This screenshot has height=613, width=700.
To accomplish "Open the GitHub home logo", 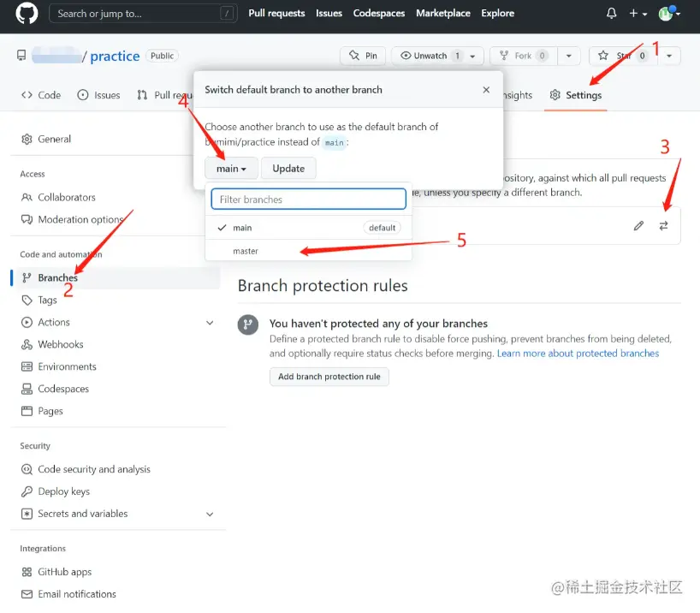I will coord(27,13).
